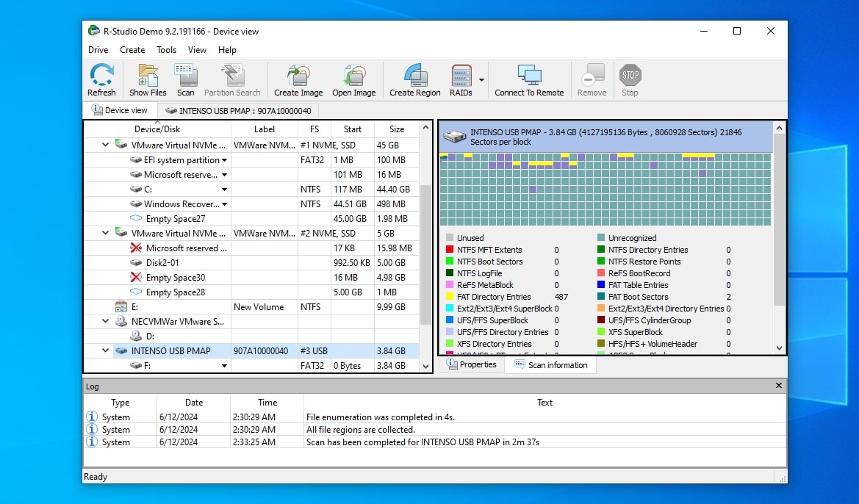859x504 pixels.
Task: Click the Create Image icon
Action: tap(298, 75)
